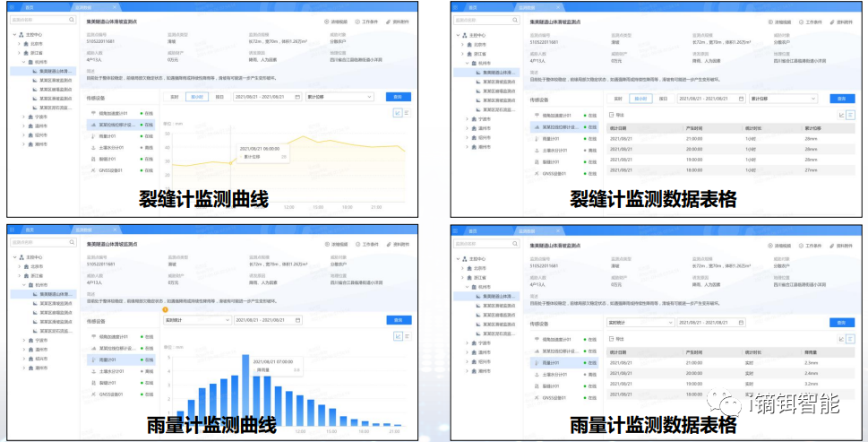Switch to list view in 雨量计监测曲线 panel
The height and width of the screenshot is (442, 868).
click(407, 336)
